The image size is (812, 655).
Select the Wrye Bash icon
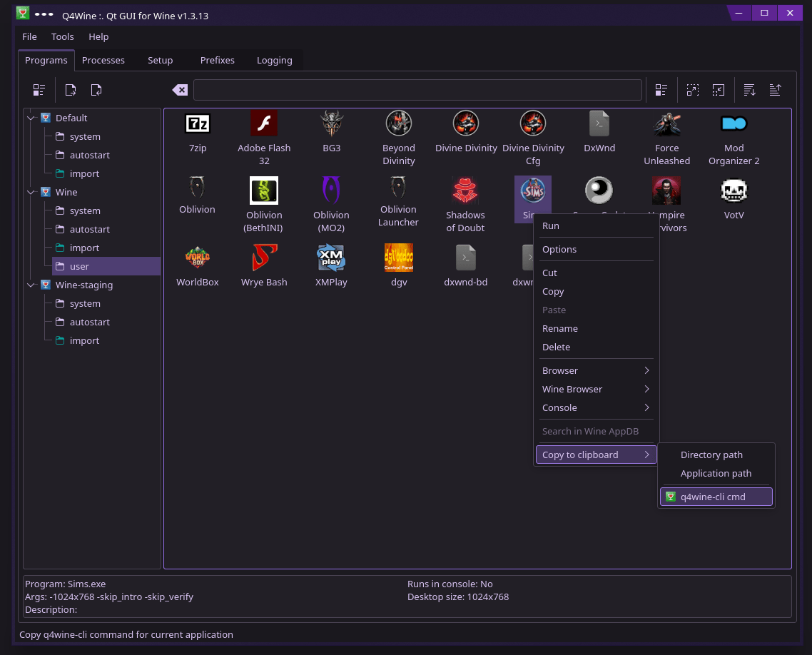tap(264, 258)
